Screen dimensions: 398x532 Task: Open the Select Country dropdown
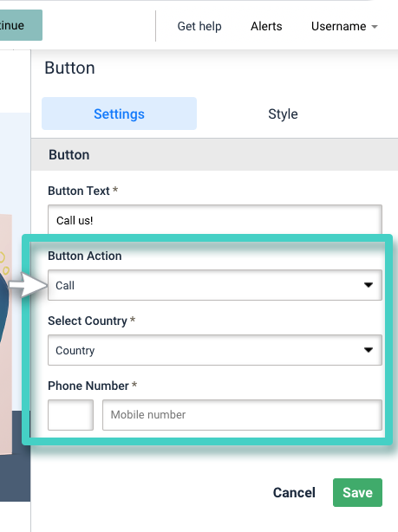[x=215, y=350]
